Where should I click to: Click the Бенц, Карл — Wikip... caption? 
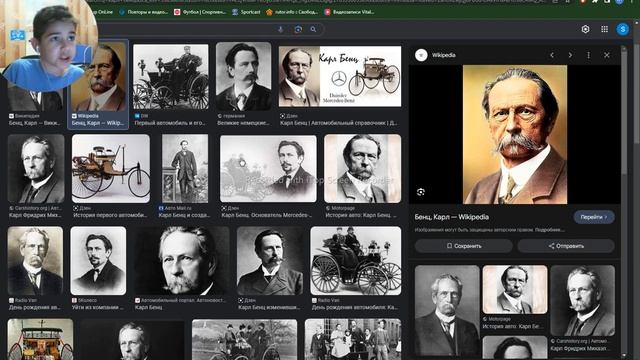98,123
